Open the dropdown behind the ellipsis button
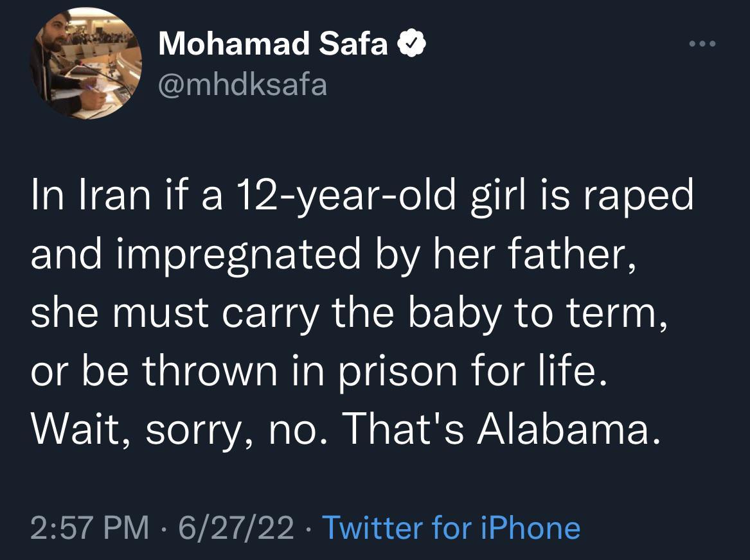This screenshot has height=560, width=750. coord(704,44)
